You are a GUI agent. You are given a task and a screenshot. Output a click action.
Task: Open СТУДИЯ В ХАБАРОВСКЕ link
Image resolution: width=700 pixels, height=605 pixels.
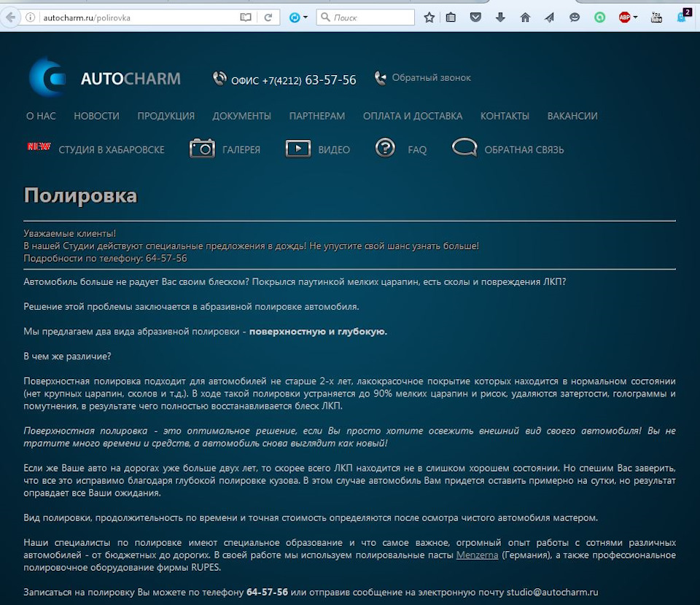click(111, 150)
